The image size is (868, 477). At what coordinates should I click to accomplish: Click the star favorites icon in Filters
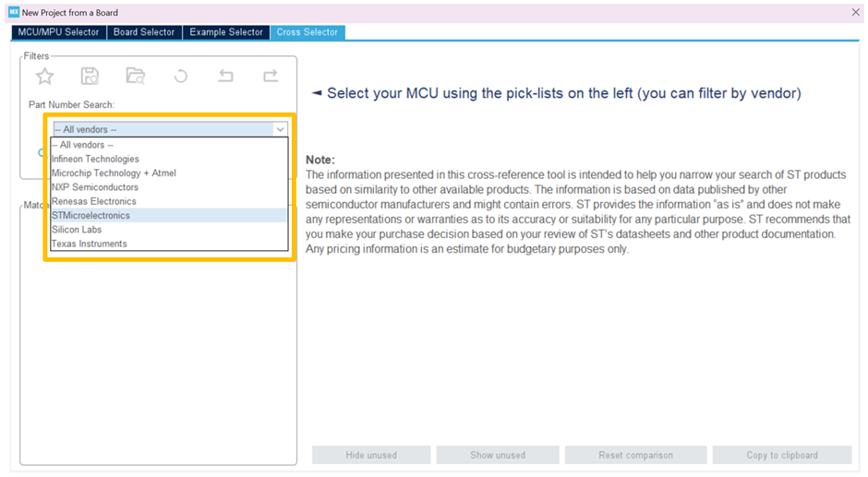coord(44,77)
